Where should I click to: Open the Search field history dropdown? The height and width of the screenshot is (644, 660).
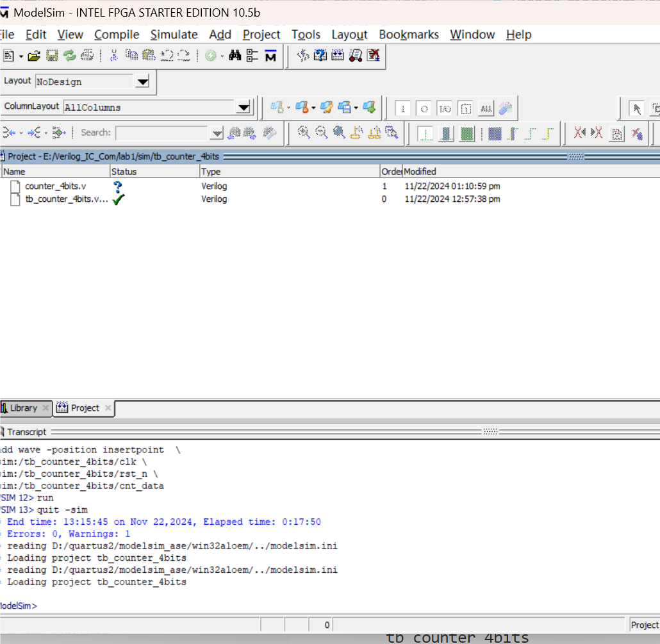(217, 133)
